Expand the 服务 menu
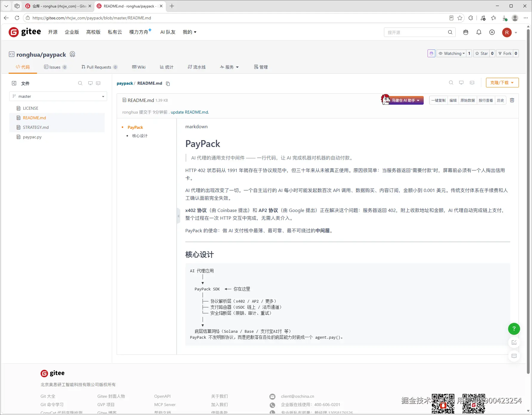The width and height of the screenshot is (532, 415). tap(229, 67)
